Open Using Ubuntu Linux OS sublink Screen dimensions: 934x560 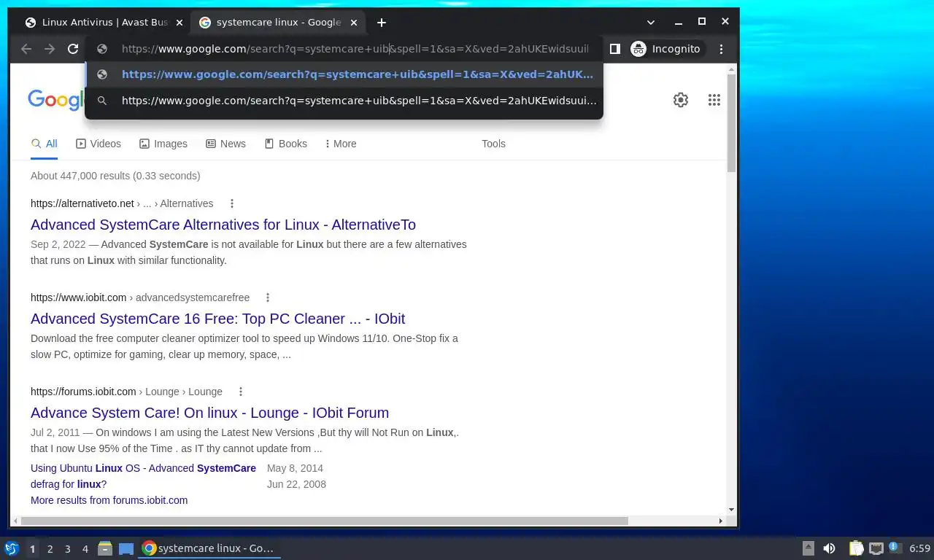[143, 468]
